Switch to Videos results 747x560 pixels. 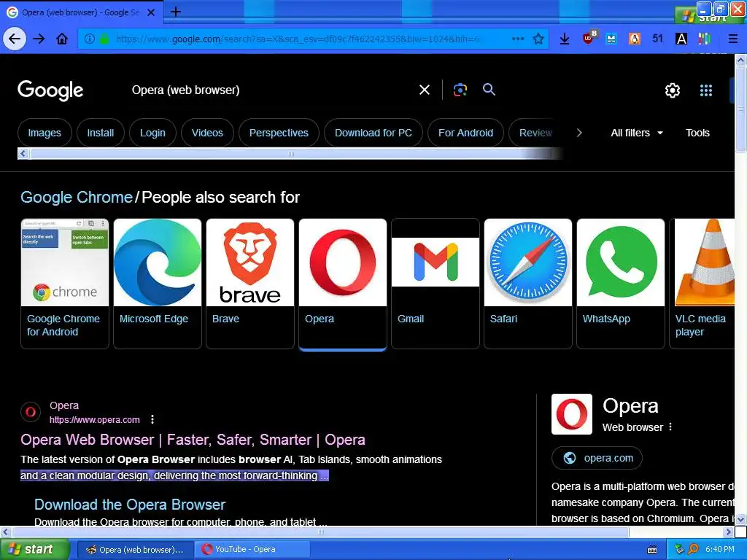pos(207,133)
